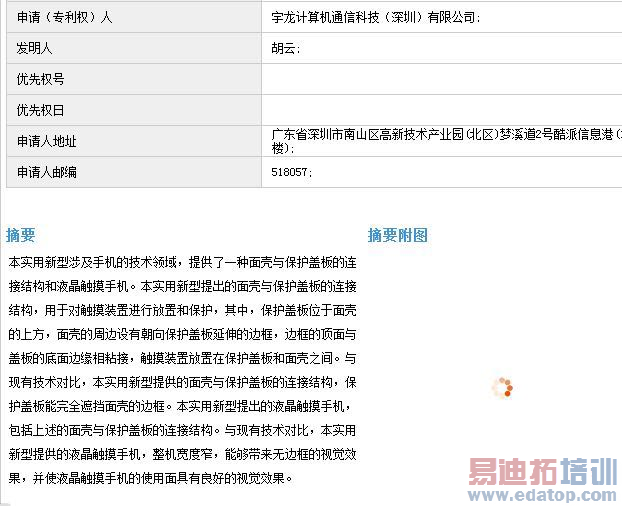This screenshot has height=506, width=622.
Task: Click the 优先权号 label cell
Action: click(134, 79)
